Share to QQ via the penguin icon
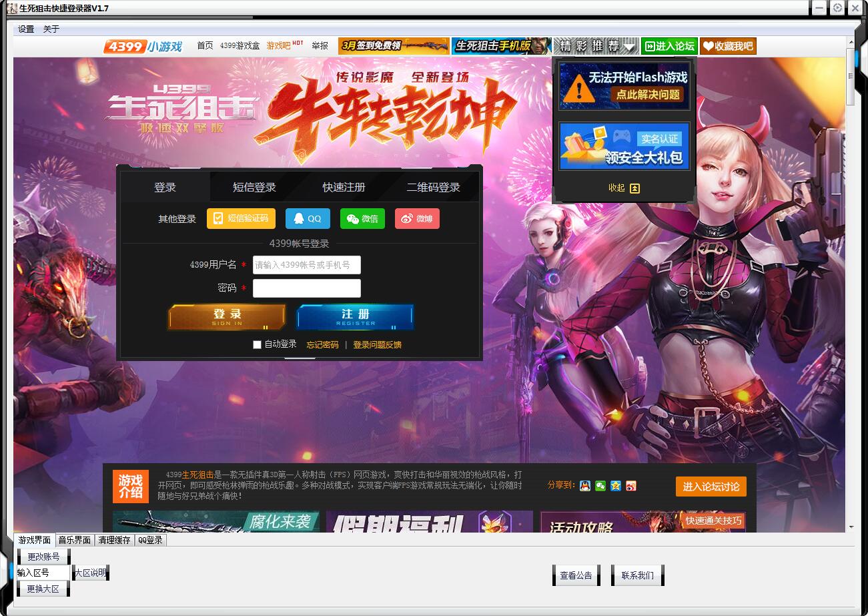The image size is (868, 616). [x=584, y=487]
